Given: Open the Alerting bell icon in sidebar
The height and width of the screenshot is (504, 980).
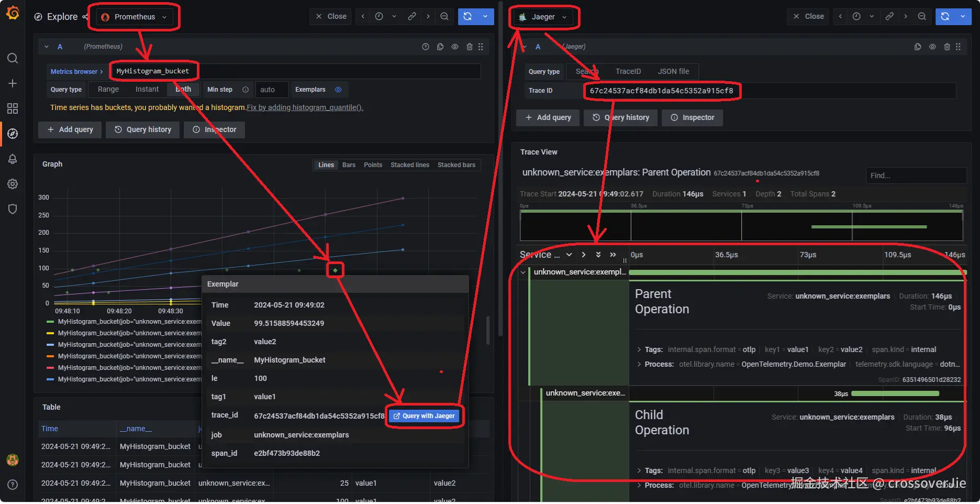Looking at the screenshot, I should (x=13, y=159).
